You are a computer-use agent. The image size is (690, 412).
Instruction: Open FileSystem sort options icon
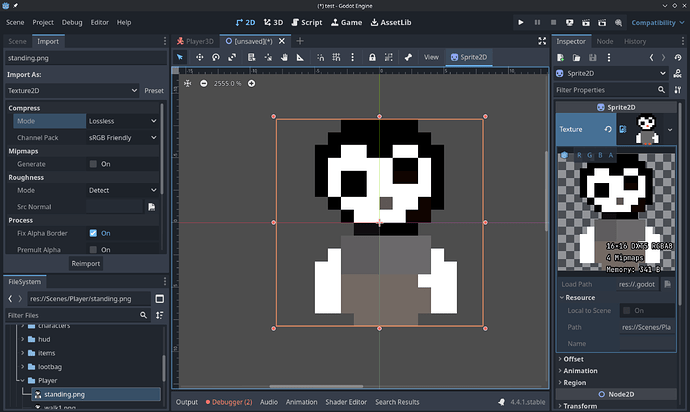coord(160,315)
